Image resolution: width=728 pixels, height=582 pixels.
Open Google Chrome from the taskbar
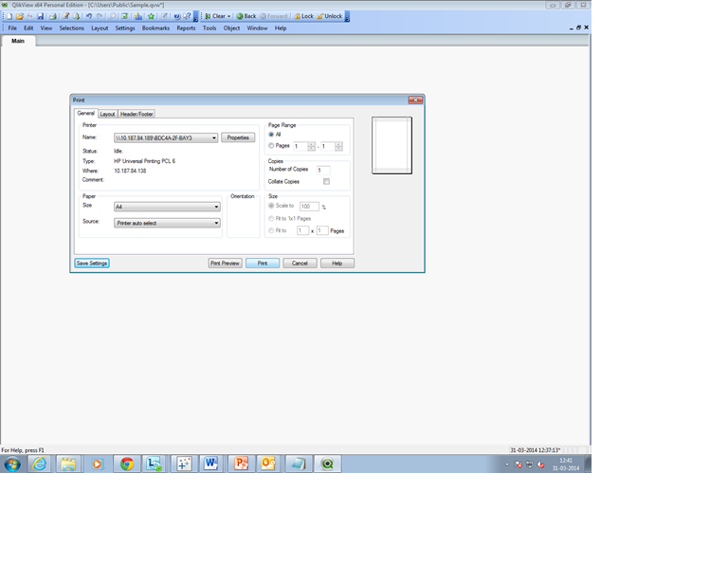(126, 464)
